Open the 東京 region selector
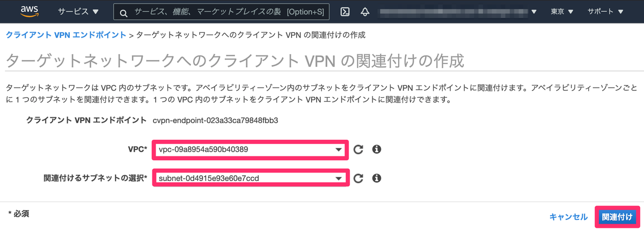The image size is (644, 243). [562, 12]
